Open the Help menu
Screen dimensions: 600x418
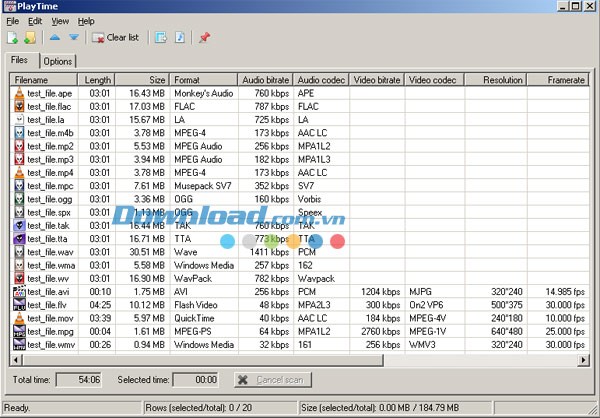[87, 21]
